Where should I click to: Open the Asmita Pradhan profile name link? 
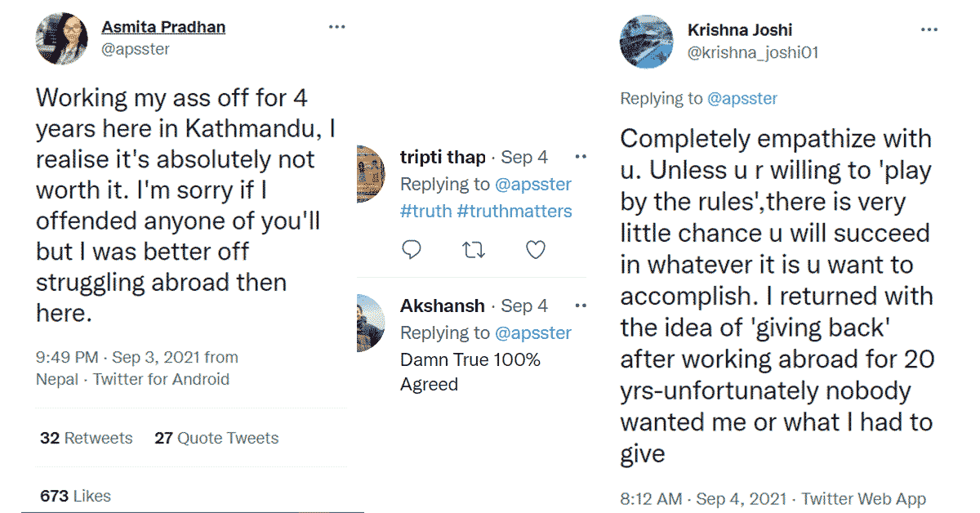(x=163, y=27)
